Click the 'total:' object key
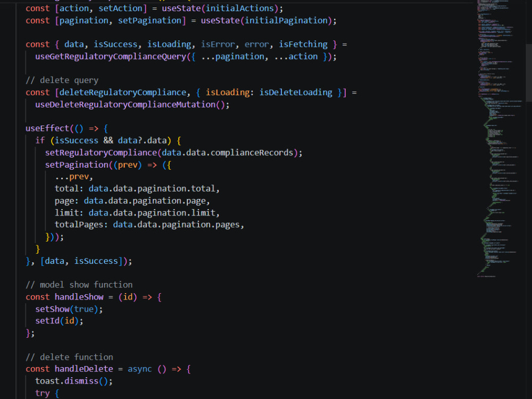Screen dimensions: 532x399 [x=69, y=189]
